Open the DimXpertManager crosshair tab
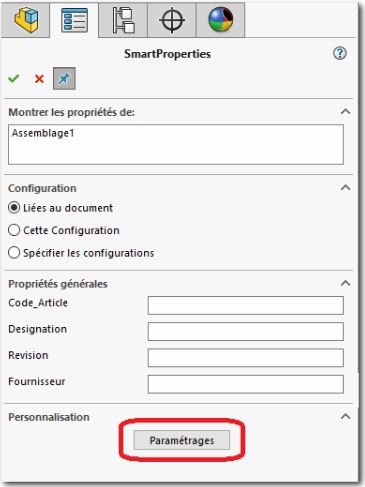 click(x=172, y=20)
